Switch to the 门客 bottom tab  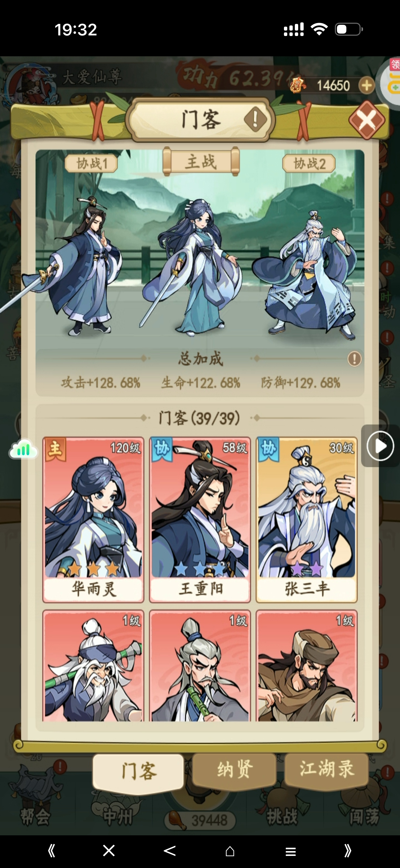click(138, 772)
